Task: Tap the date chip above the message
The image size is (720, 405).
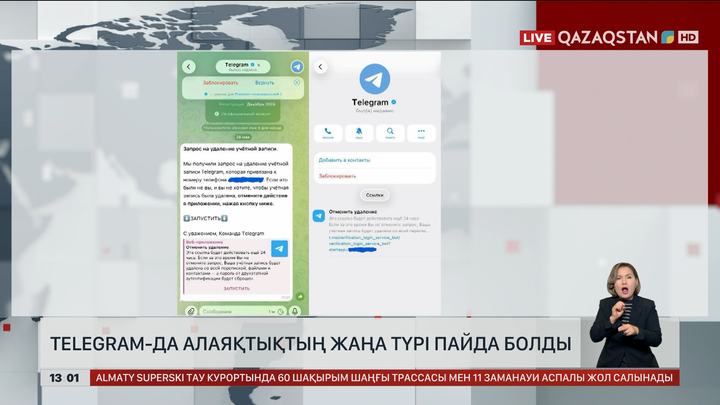Action: pos(243,137)
